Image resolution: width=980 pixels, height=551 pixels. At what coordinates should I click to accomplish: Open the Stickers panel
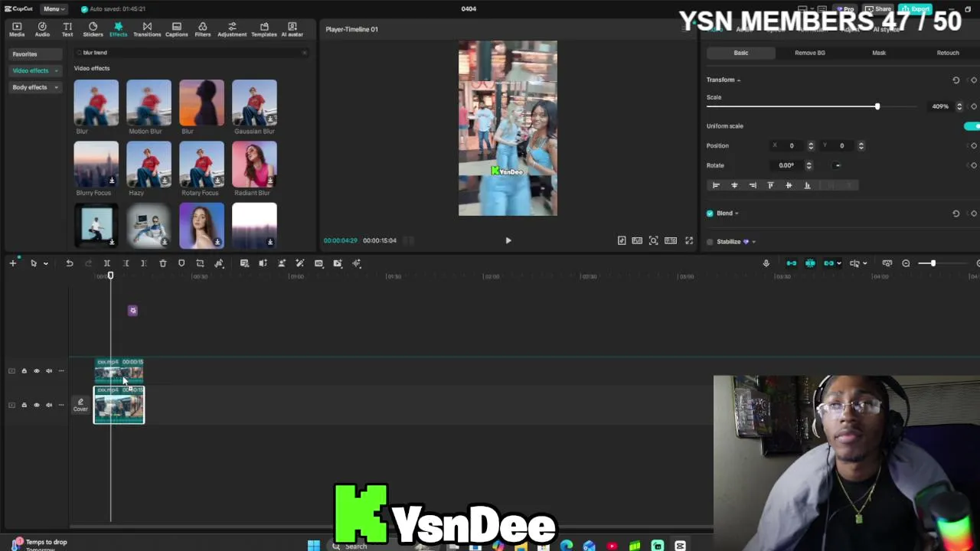pyautogui.click(x=93, y=29)
